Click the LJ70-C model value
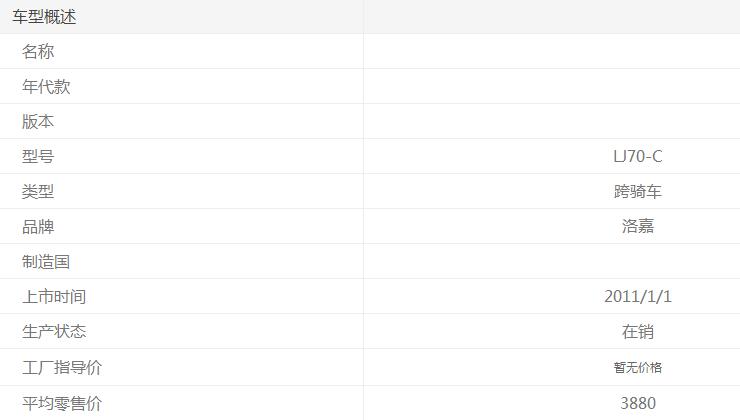740x420 pixels. (638, 157)
